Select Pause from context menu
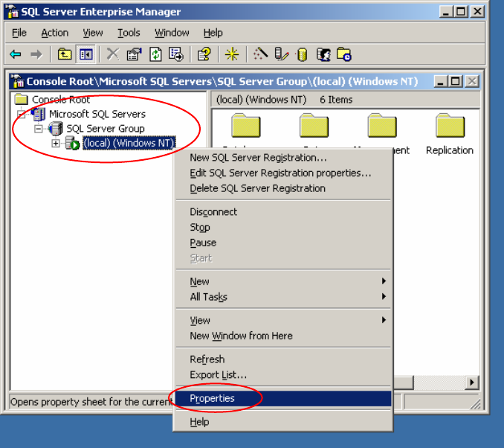Viewport: 504px width, 448px height. coord(283,243)
